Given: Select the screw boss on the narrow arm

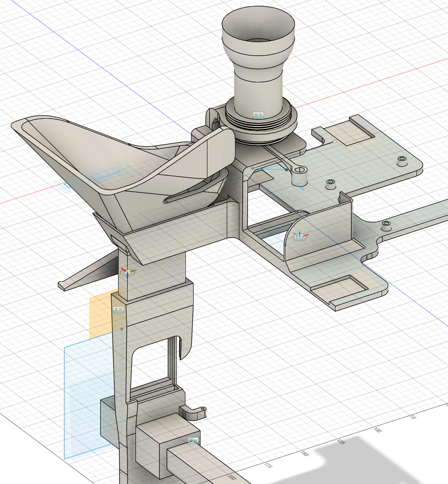Looking at the screenshot, I should (386, 225).
